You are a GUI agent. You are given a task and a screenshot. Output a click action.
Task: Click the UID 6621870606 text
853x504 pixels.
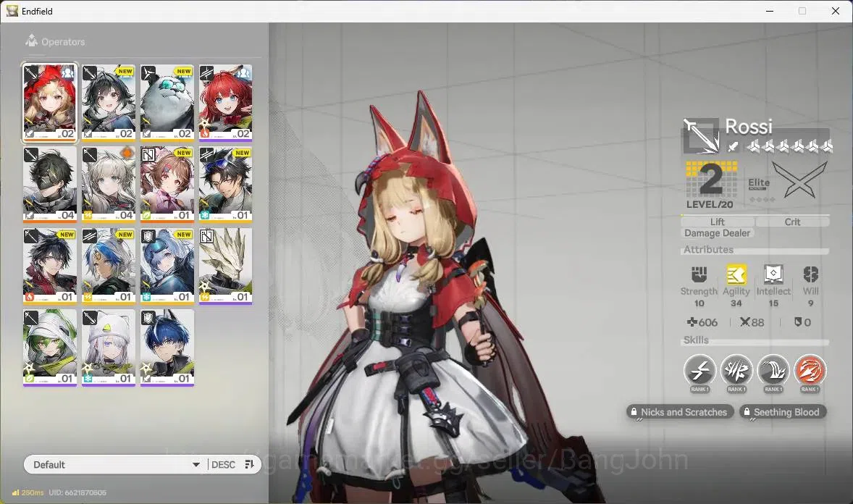[77, 492]
